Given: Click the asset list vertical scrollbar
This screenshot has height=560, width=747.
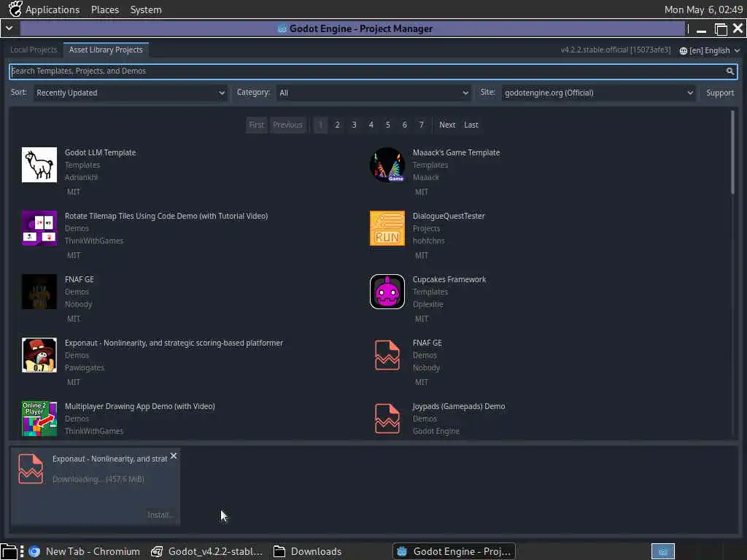Looking at the screenshot, I should click(x=732, y=152).
